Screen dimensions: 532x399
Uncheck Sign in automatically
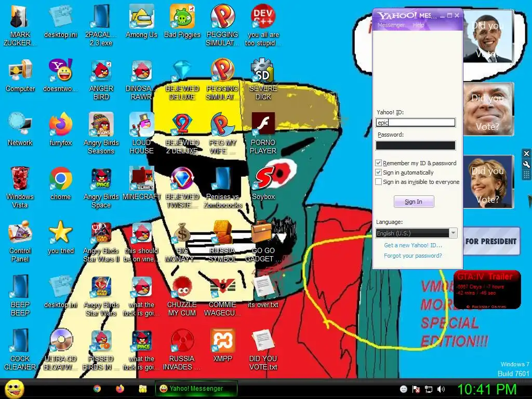pyautogui.click(x=379, y=172)
